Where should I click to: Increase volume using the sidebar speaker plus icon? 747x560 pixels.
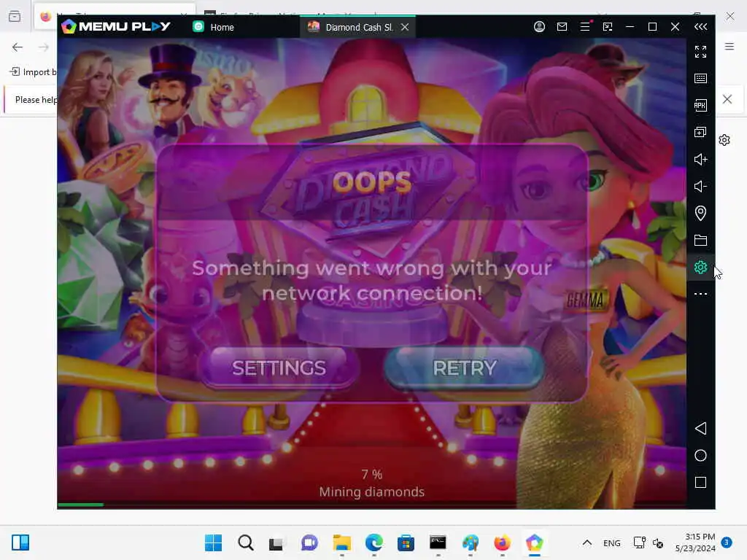coord(700,159)
